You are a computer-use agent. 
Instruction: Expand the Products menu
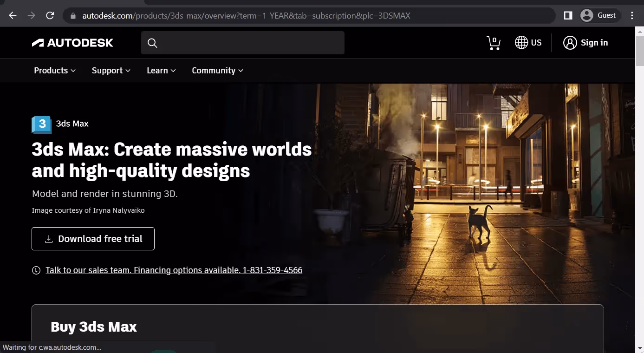(54, 71)
